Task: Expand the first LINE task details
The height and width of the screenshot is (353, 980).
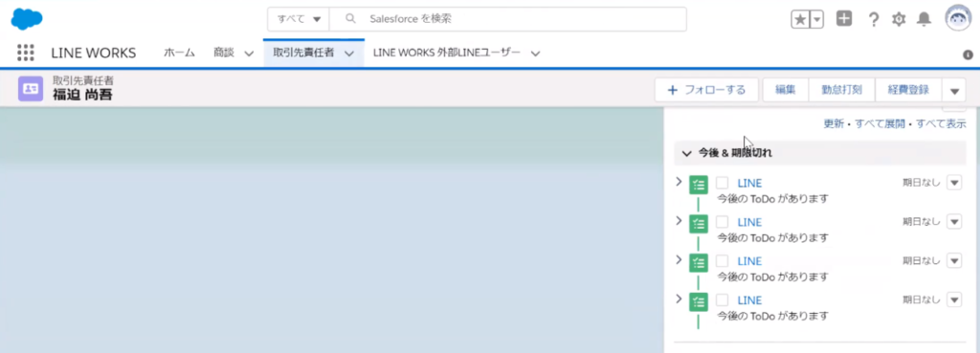Action: click(679, 182)
